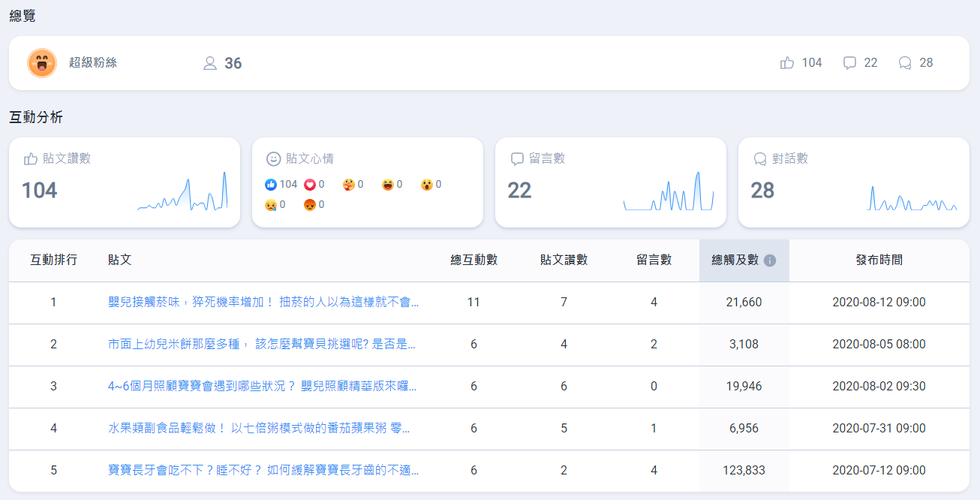Click the chat icon in the 對話數 card
This screenshot has height=500, width=980.
click(x=760, y=158)
